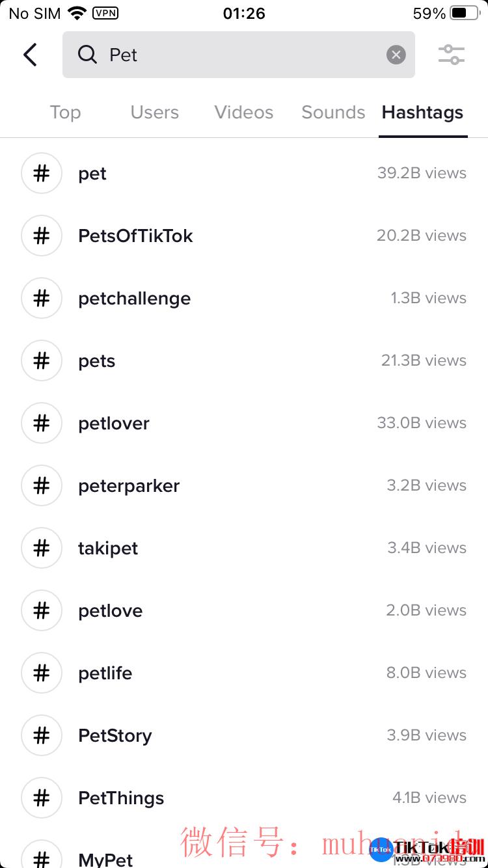The height and width of the screenshot is (868, 488).
Task: Tap hashtag icon beside pet
Action: coord(42,173)
